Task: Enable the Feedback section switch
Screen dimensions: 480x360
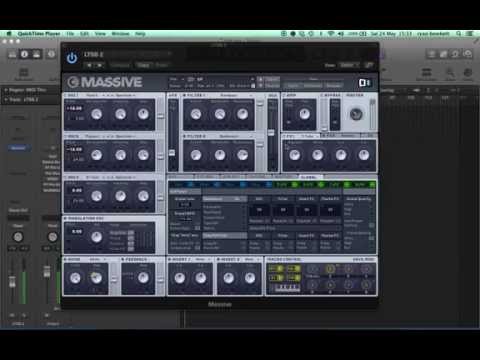Action: point(123,259)
